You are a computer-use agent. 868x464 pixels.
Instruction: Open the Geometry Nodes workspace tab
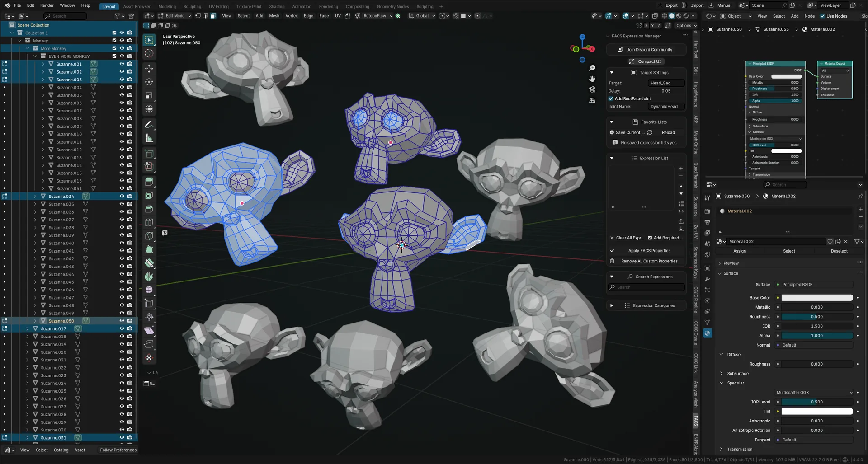pyautogui.click(x=392, y=6)
